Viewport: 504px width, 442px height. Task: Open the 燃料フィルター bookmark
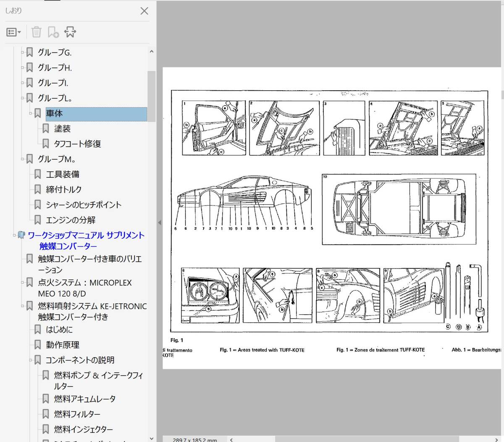[x=77, y=414]
